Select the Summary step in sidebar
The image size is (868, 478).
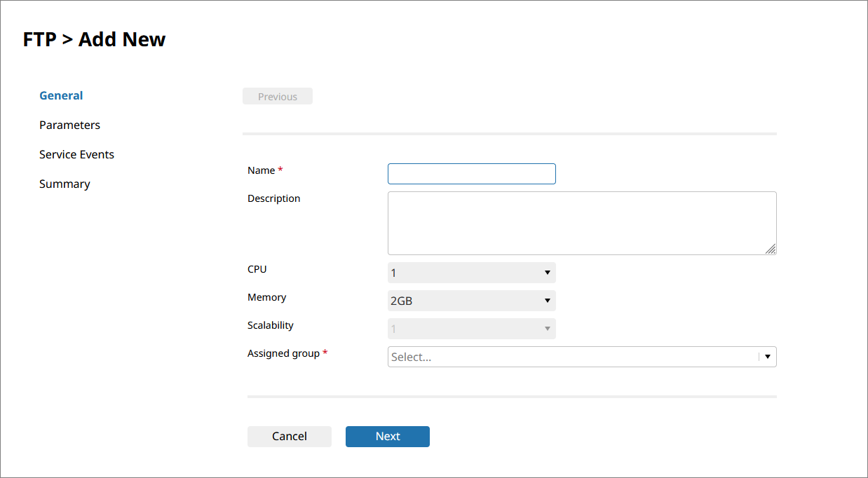click(x=65, y=184)
